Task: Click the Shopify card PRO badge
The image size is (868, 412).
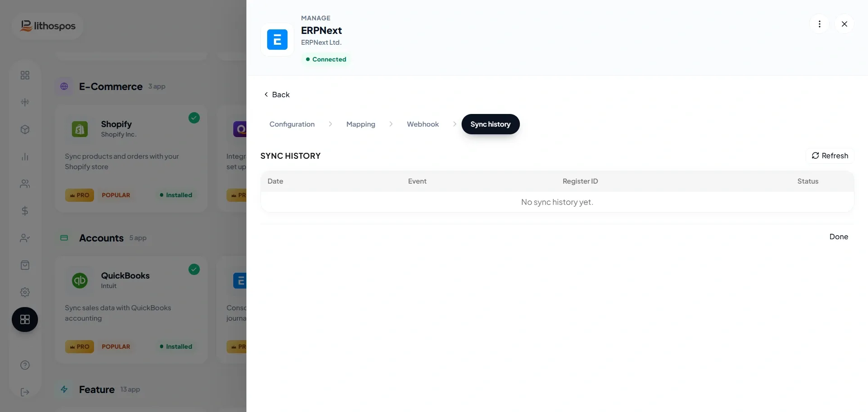Action: pos(80,195)
